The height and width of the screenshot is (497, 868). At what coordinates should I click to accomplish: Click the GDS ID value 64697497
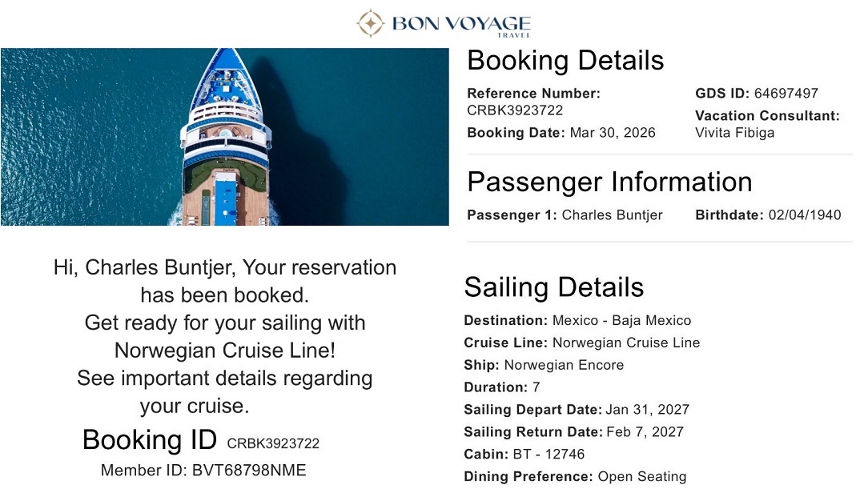(x=786, y=93)
